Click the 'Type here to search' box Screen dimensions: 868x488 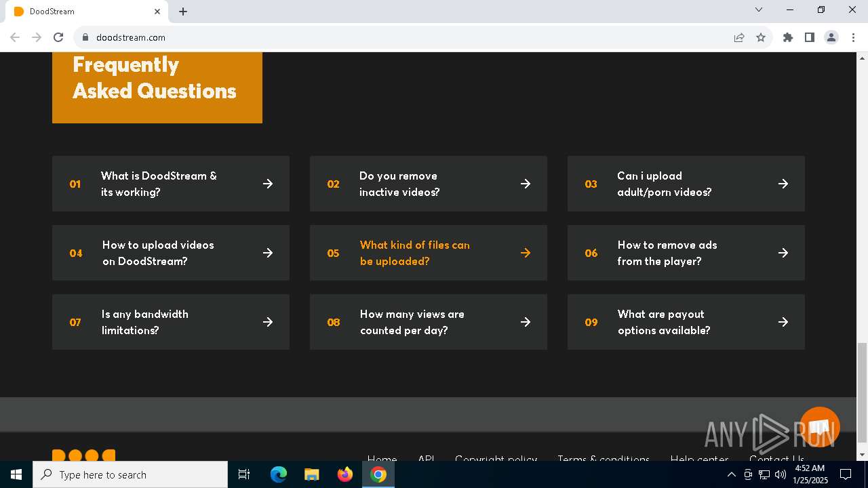130,474
